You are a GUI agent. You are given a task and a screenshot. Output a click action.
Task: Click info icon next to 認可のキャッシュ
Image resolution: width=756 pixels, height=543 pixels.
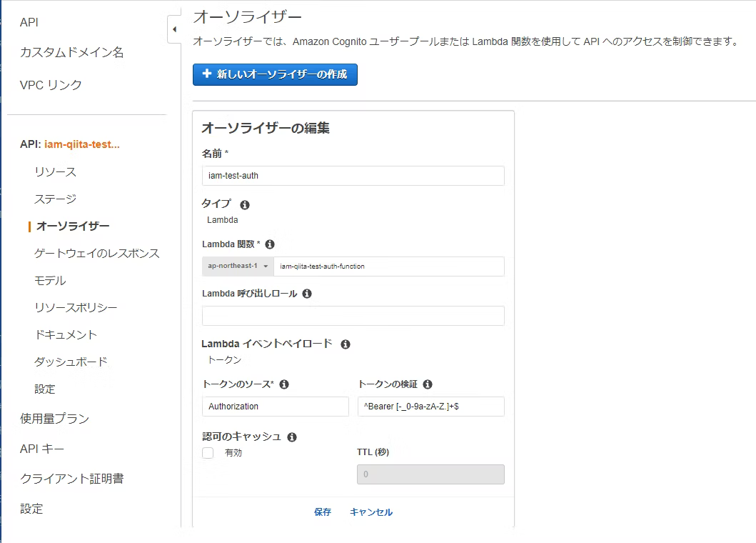(292, 437)
